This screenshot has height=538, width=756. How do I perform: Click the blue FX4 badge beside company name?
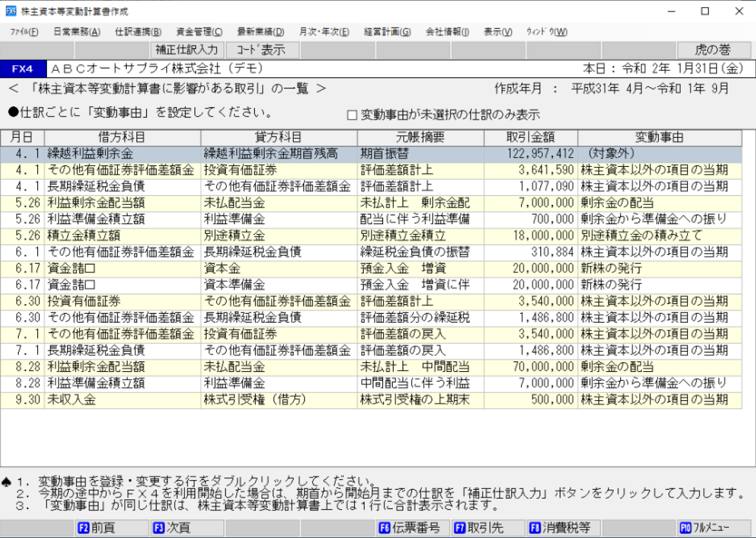tap(22, 68)
